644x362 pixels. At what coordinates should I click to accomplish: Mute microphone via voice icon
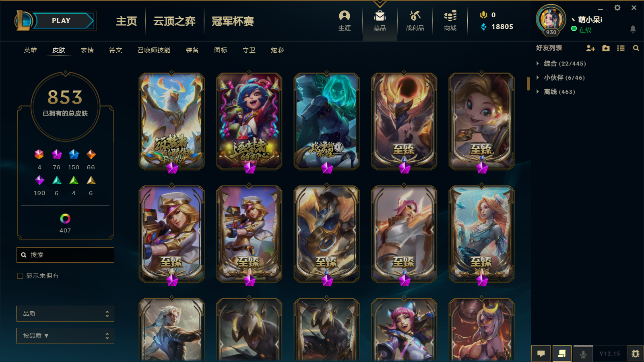(583, 354)
